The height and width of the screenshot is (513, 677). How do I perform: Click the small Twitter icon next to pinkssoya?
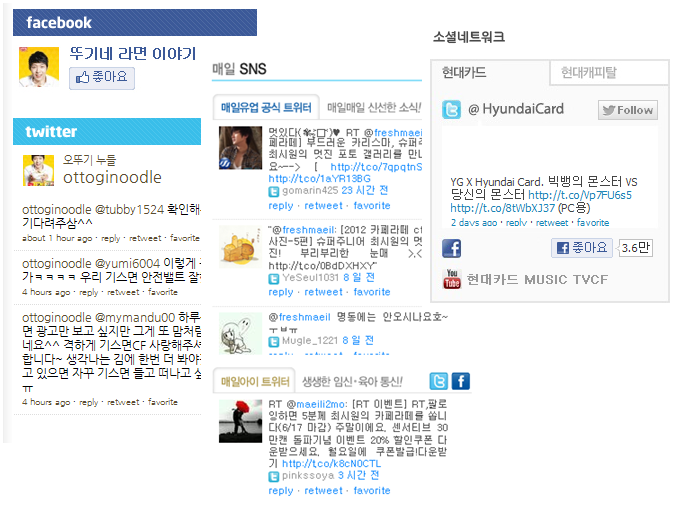click(274, 476)
